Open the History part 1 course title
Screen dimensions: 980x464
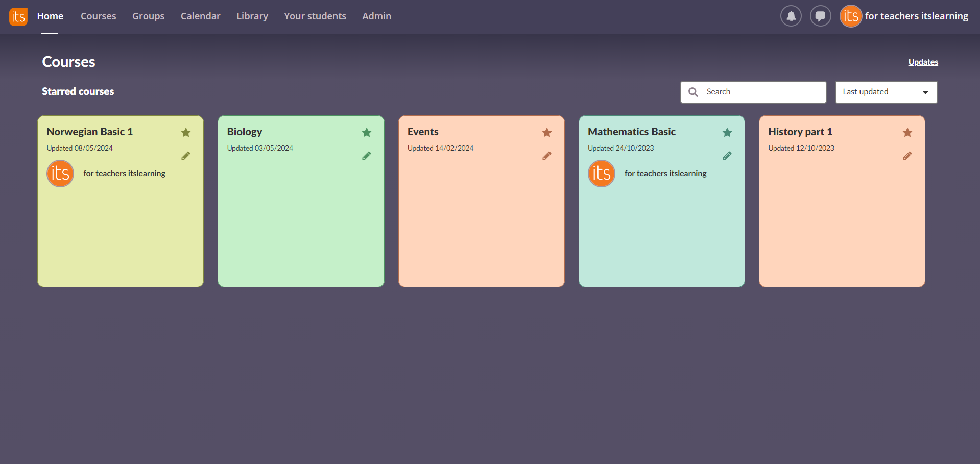[800, 132]
